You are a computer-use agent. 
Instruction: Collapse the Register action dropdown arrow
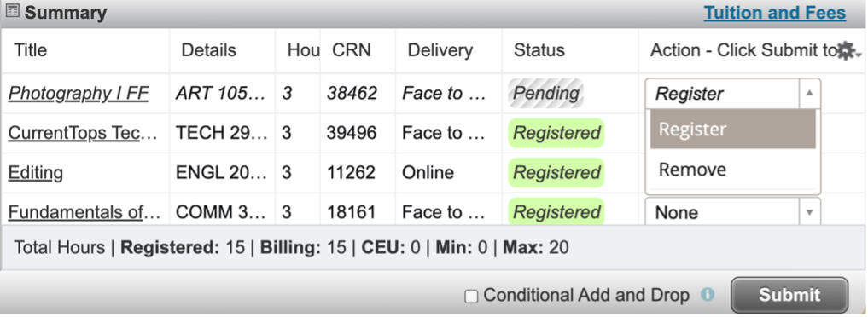809,94
